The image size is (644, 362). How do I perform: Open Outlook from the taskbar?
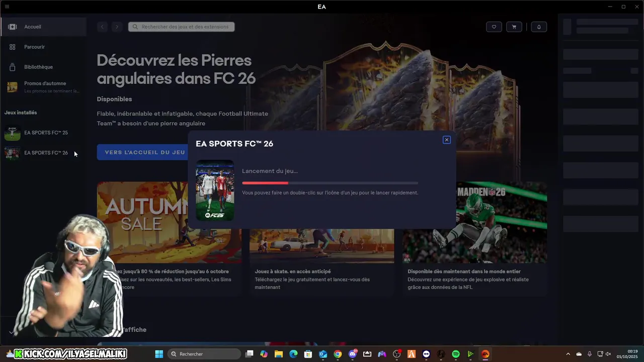click(323, 354)
